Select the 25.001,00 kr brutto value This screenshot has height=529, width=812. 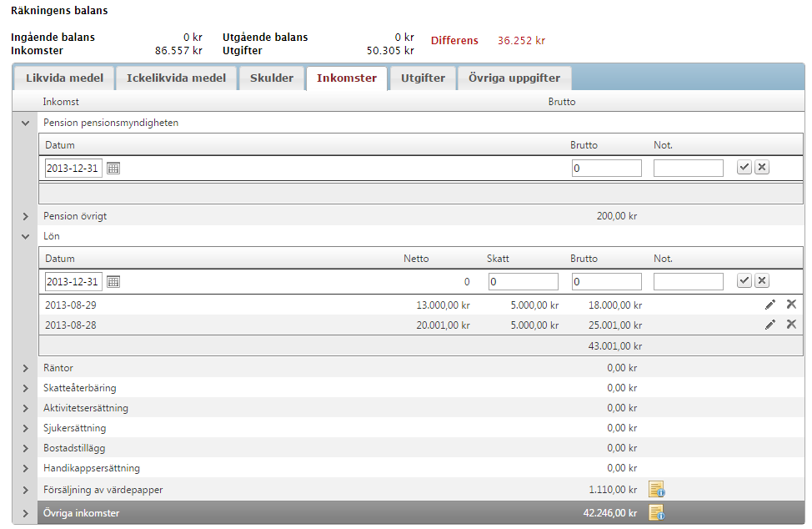[615, 325]
